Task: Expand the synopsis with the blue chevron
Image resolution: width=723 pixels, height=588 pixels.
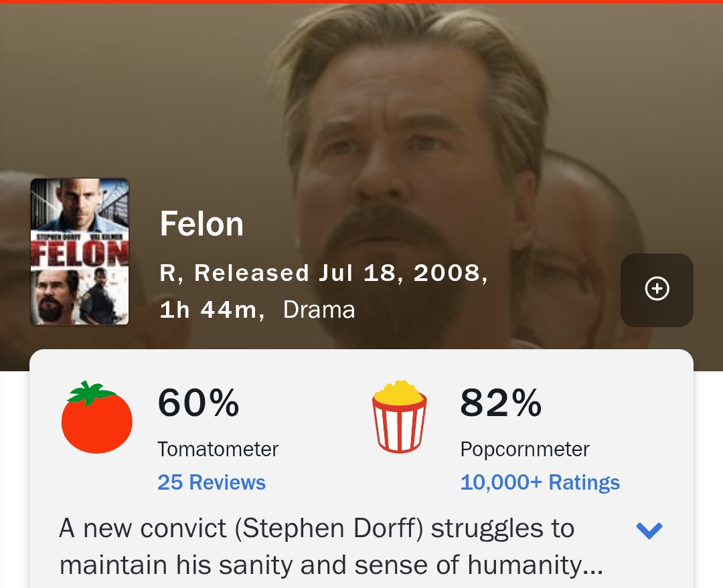Action: pyautogui.click(x=649, y=530)
